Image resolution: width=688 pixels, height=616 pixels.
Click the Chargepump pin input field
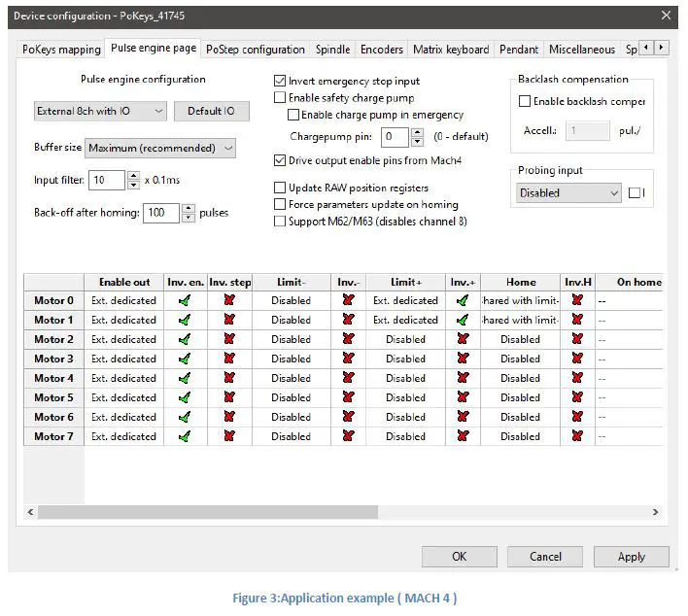395,137
